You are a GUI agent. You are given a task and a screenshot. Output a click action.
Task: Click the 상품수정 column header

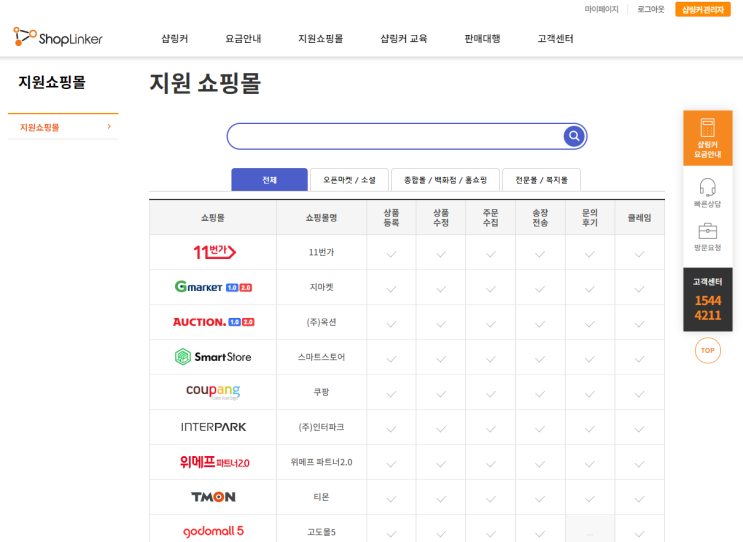click(441, 217)
